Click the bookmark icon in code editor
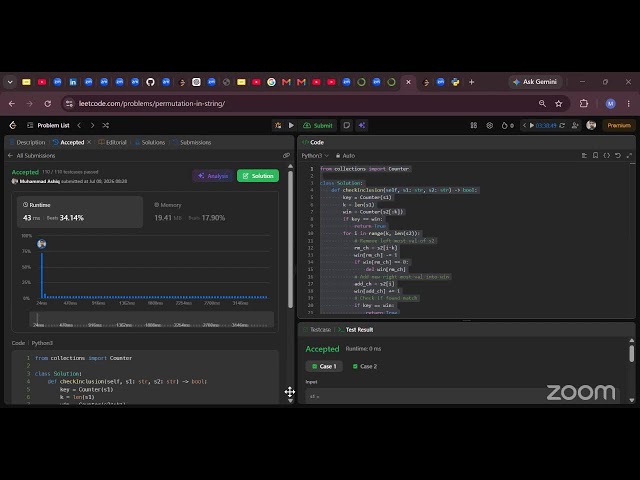 596,156
